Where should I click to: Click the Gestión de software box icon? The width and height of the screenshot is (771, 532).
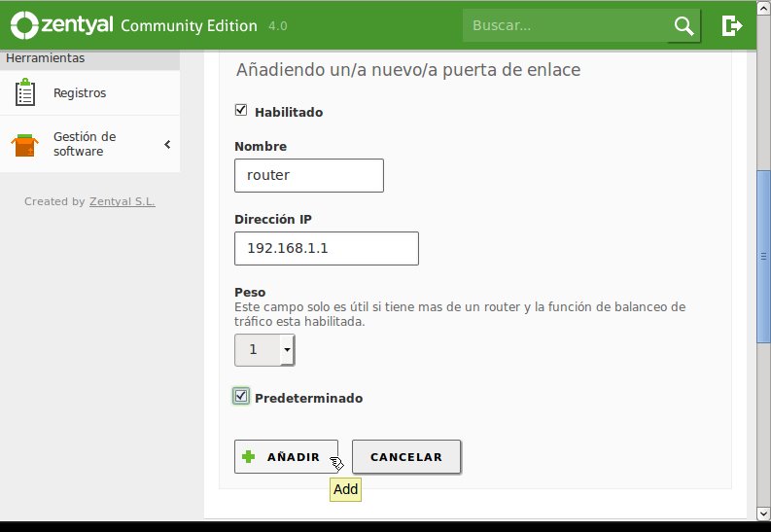point(24,145)
